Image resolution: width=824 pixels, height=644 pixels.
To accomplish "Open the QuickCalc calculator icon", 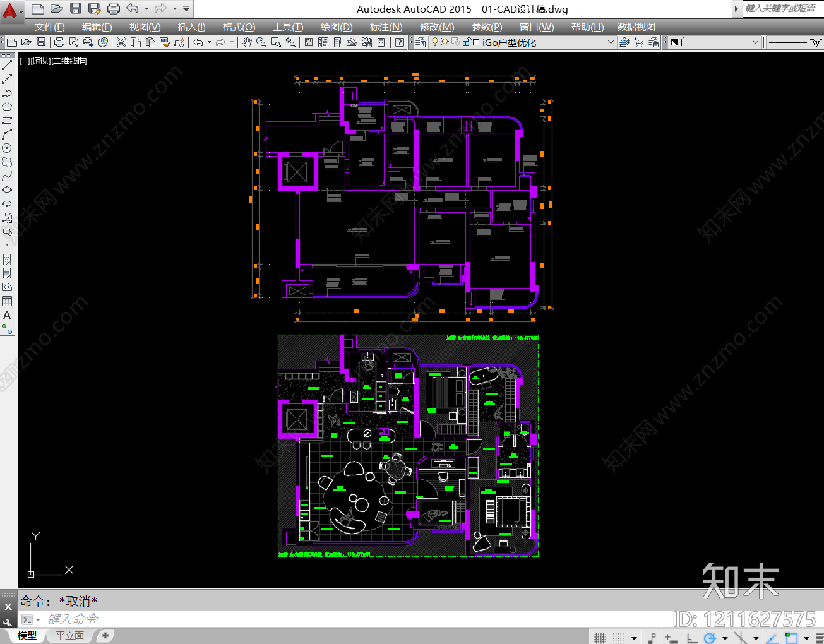I will pyautogui.click(x=381, y=42).
